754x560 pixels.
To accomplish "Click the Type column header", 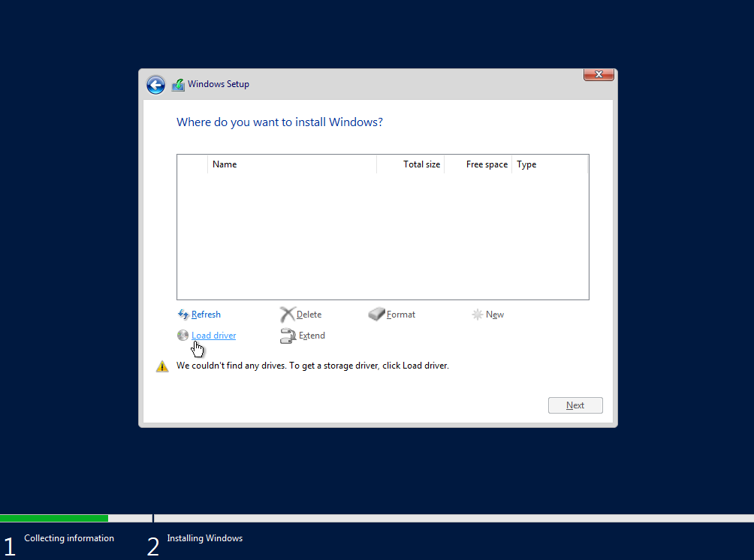I will [550, 164].
